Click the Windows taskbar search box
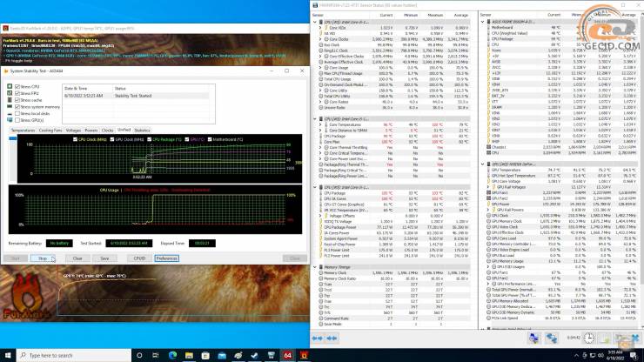644x362 pixels. point(74,355)
